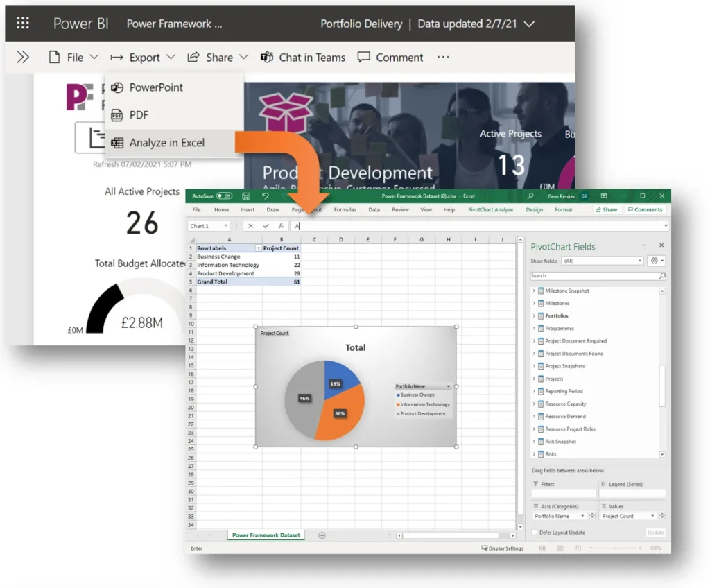Switch to the PivotChart Analyze ribbon tab

click(x=490, y=209)
